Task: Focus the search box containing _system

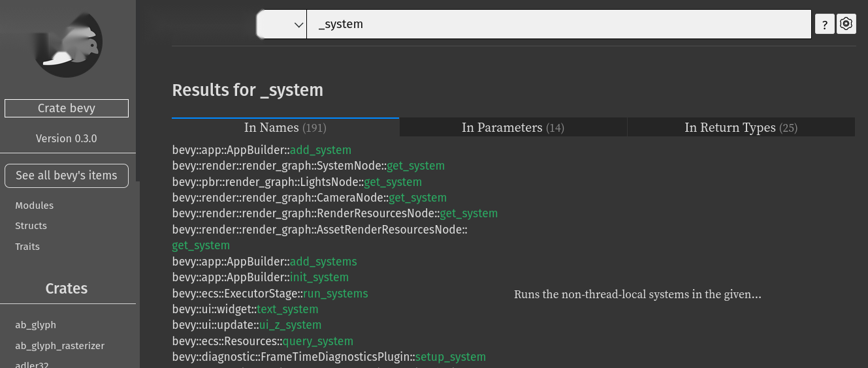Action: (x=559, y=24)
